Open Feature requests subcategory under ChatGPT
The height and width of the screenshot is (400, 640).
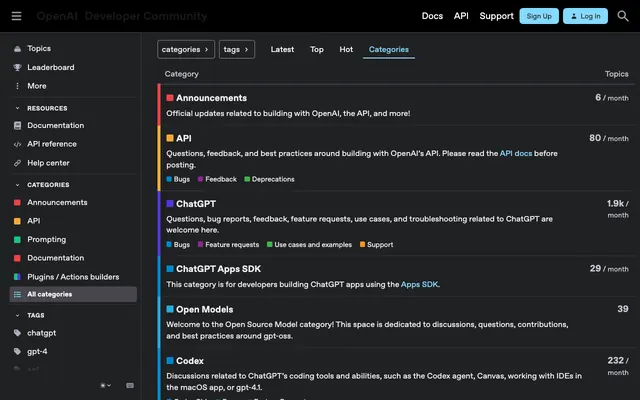[229, 244]
